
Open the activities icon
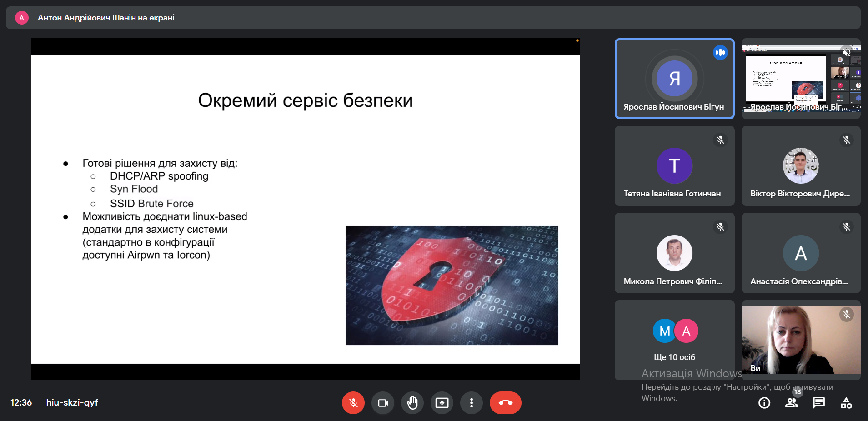[x=846, y=403]
